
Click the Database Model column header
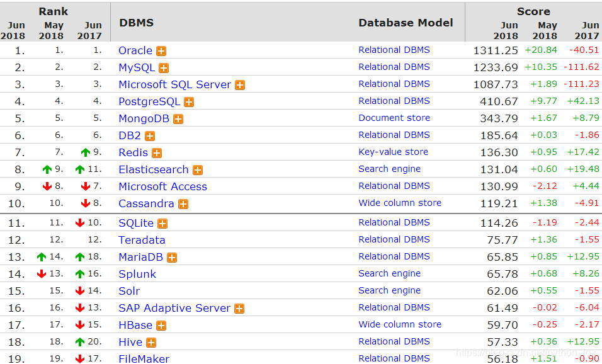click(x=406, y=23)
